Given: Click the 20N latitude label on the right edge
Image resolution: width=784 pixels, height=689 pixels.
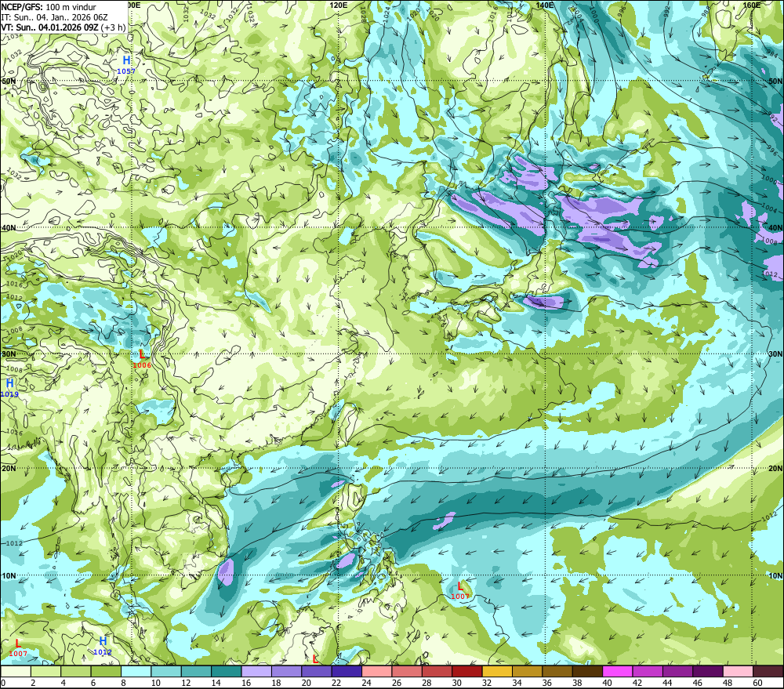Looking at the screenshot, I should [775, 469].
